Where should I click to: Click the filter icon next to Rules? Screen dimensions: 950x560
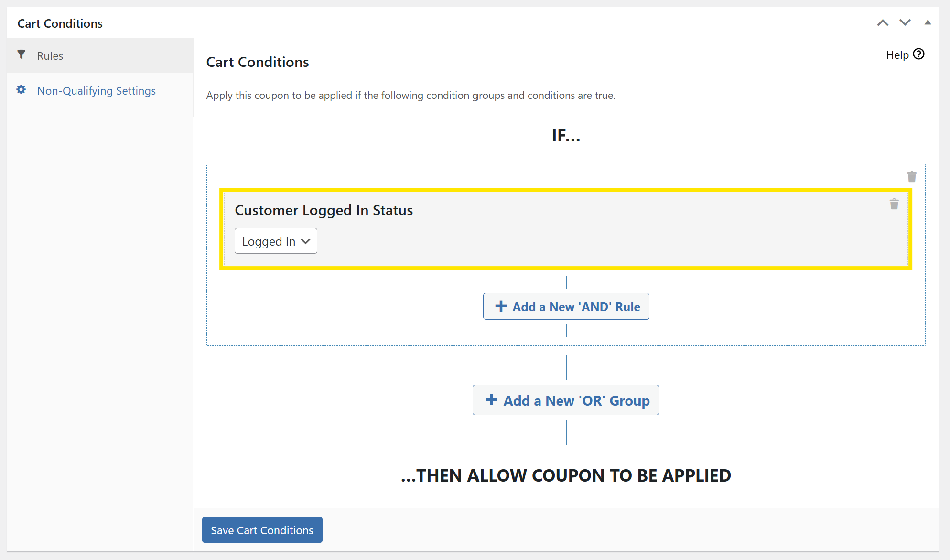point(22,55)
